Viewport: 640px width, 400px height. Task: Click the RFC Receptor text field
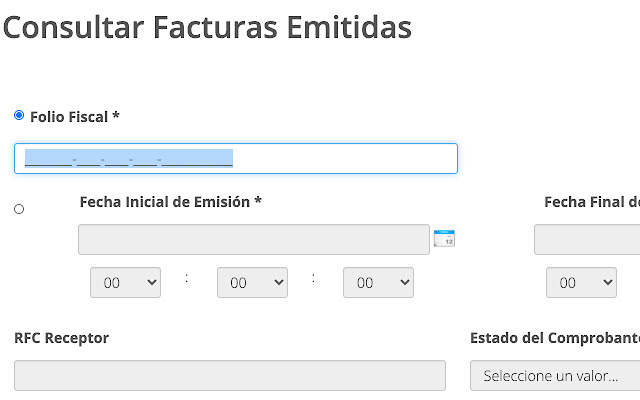[x=230, y=375]
